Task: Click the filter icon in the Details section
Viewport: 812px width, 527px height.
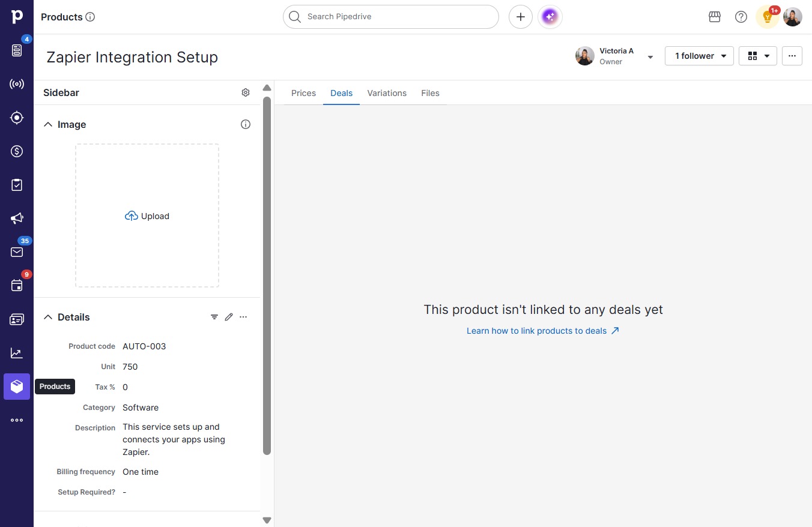Action: click(214, 317)
